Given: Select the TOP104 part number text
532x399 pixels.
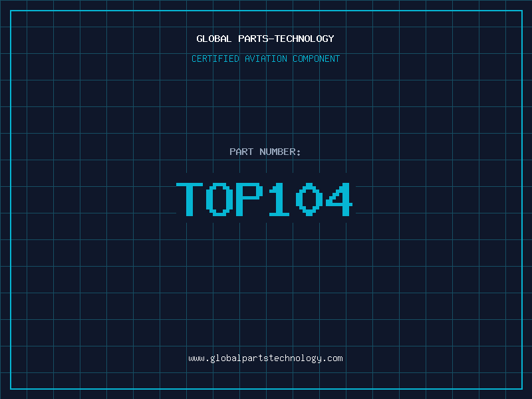Looking at the screenshot, I should [x=264, y=199].
